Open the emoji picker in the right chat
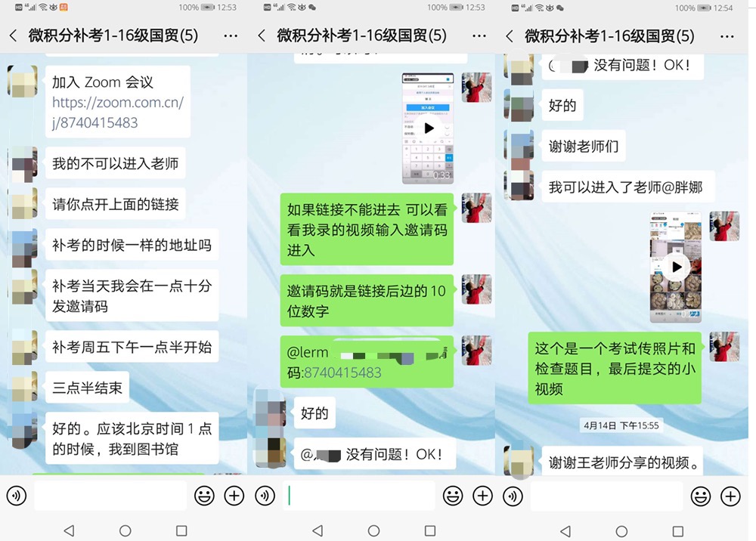This screenshot has height=541, width=756. [700, 496]
